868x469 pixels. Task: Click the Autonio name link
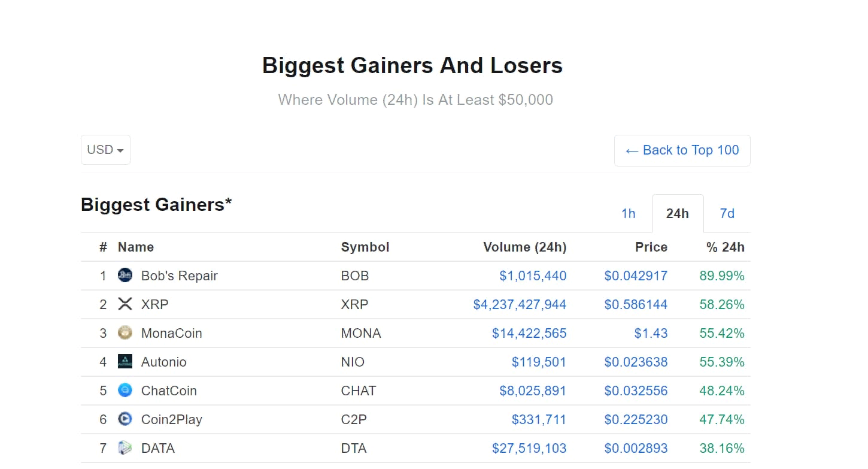tap(163, 362)
